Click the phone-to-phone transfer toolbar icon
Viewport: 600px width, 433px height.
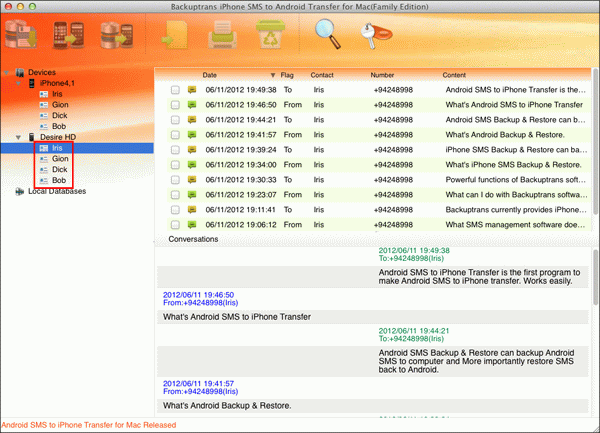pyautogui.click(x=68, y=35)
